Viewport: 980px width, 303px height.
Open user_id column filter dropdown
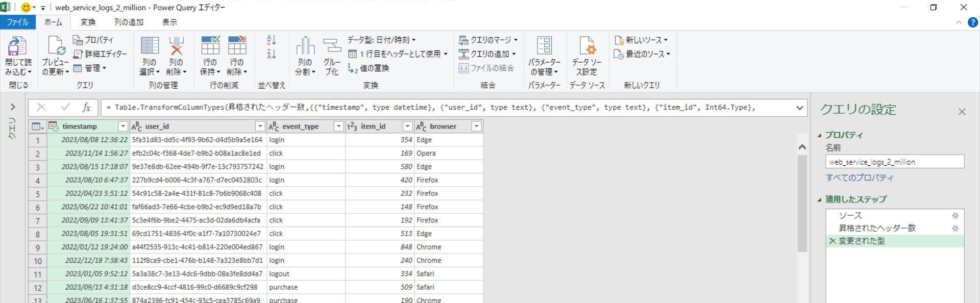260,127
